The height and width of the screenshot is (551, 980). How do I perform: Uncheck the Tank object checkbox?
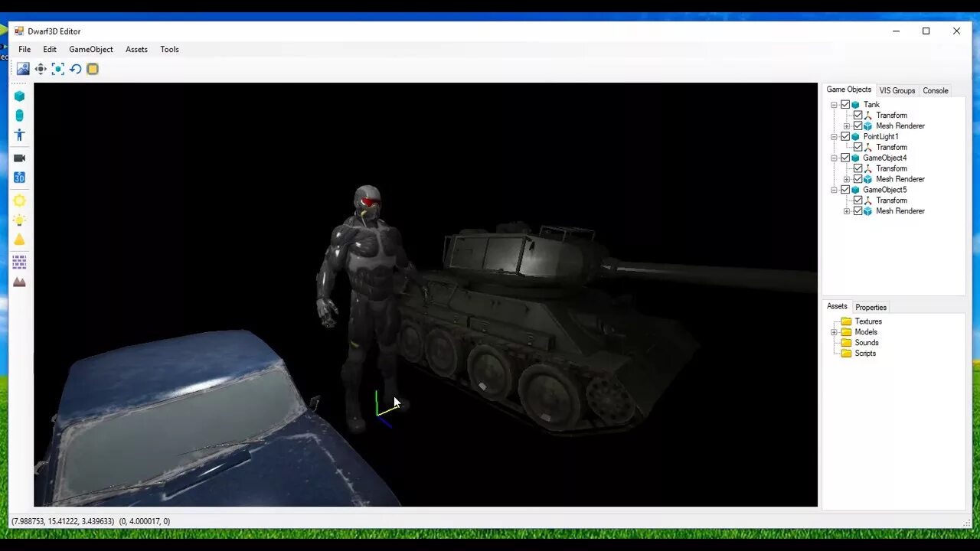pos(845,105)
